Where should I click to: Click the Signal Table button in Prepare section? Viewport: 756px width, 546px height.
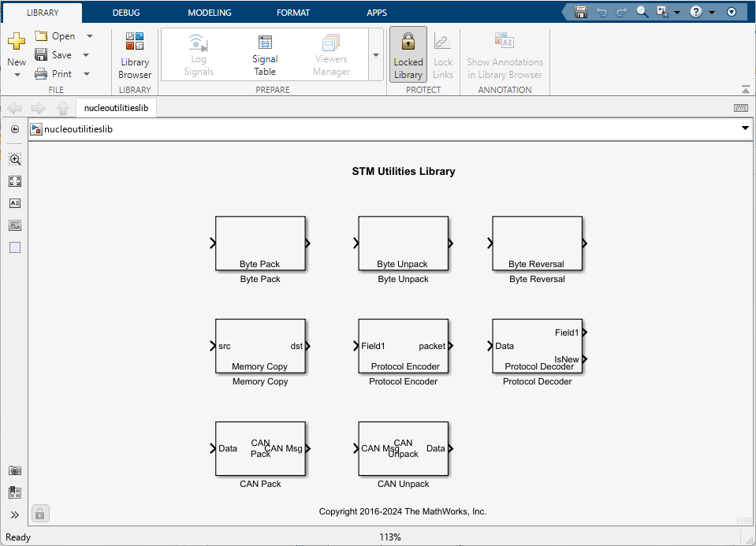tap(264, 54)
